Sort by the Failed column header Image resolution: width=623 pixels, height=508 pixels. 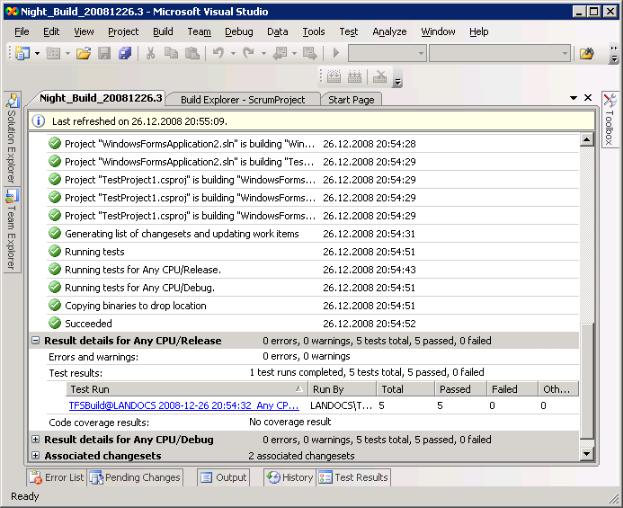tap(512, 389)
